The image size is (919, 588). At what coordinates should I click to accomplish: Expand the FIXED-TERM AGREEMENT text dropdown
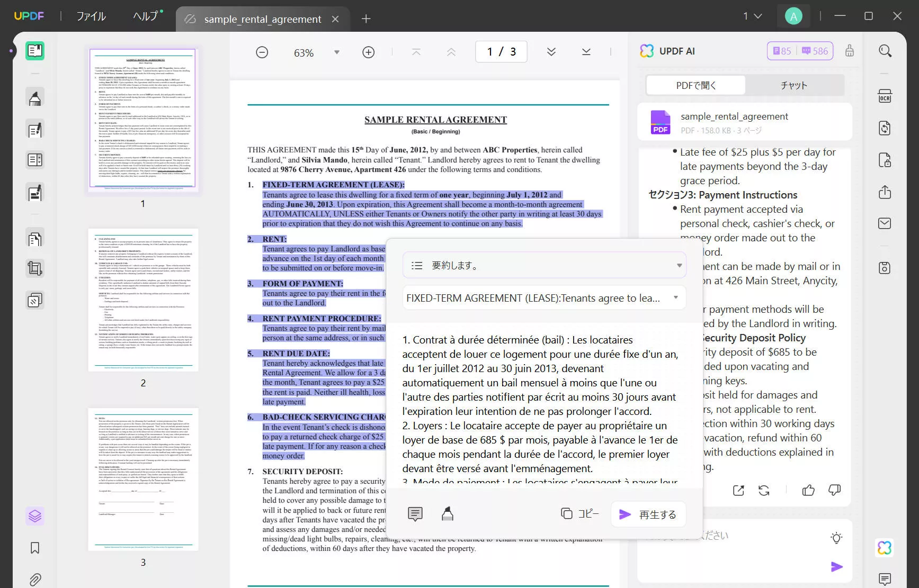(x=676, y=297)
